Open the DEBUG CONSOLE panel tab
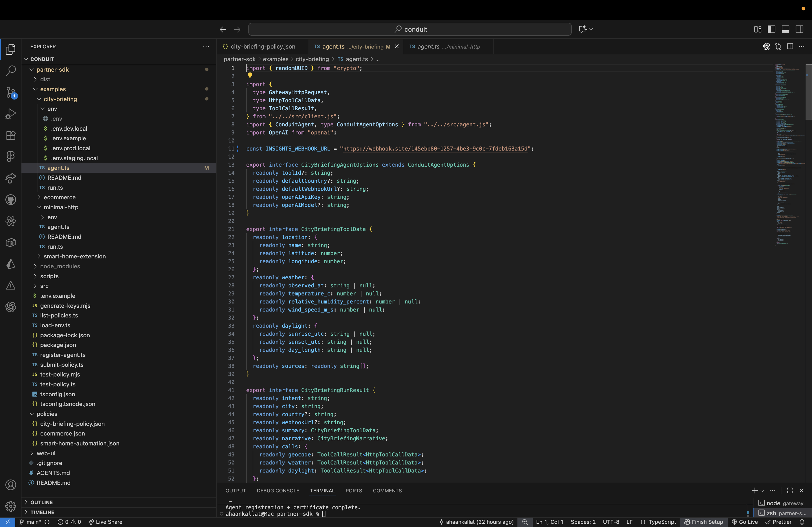The width and height of the screenshot is (812, 527). pos(278,491)
